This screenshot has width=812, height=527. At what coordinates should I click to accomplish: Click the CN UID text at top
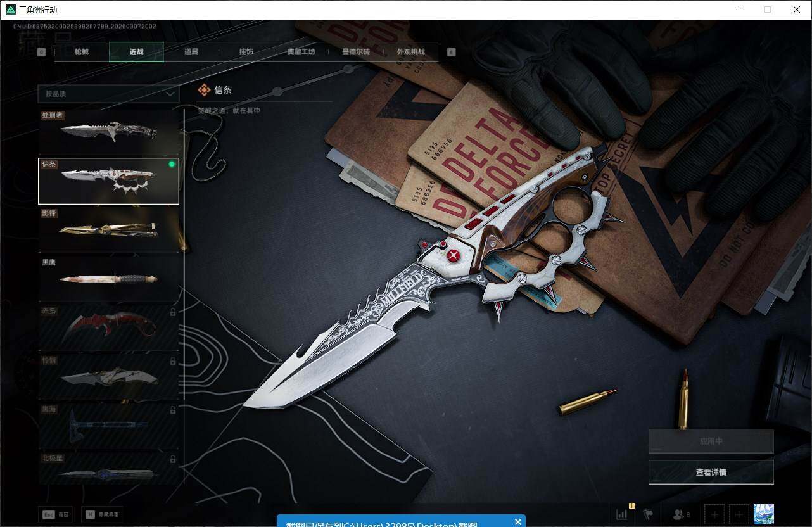click(x=85, y=27)
